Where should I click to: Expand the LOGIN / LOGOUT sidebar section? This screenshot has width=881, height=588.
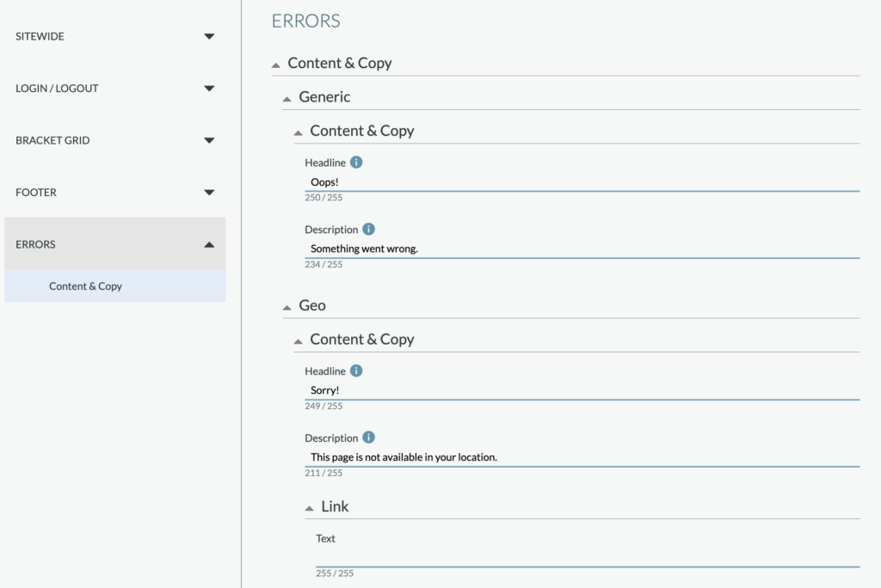coord(209,89)
